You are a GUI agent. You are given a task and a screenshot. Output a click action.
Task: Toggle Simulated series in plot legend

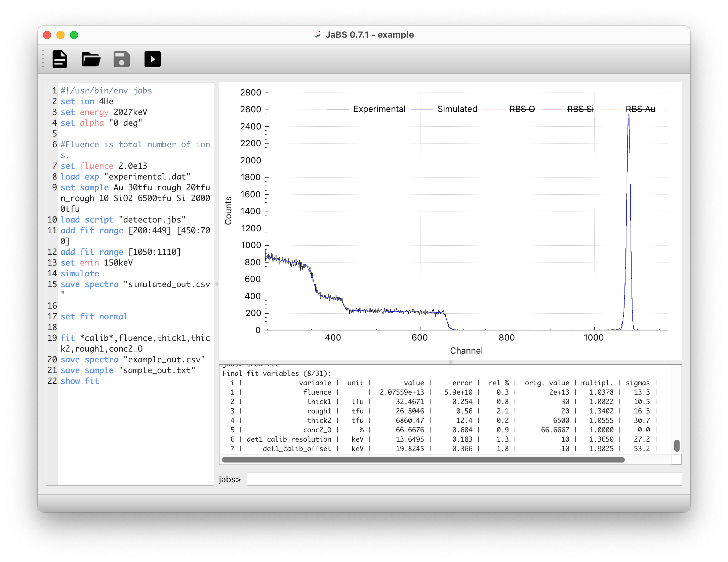(x=457, y=109)
